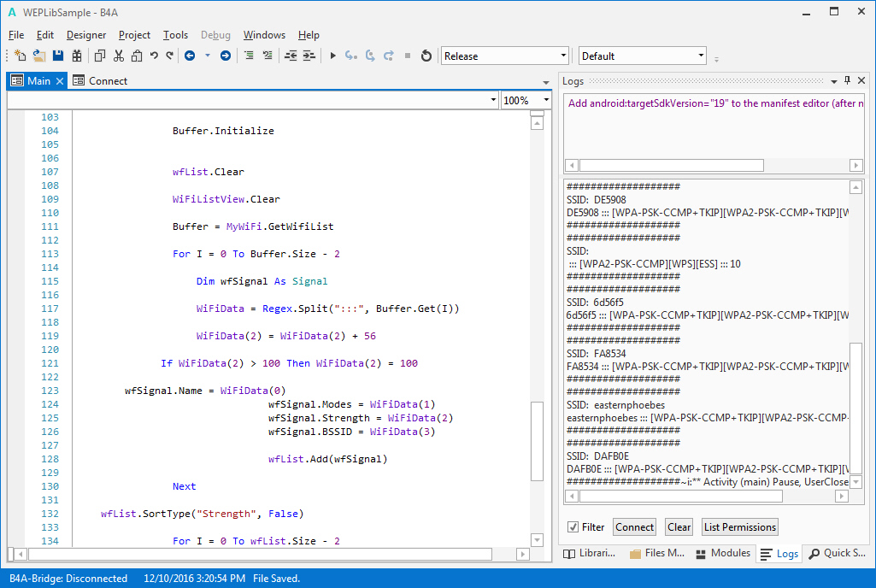Expand the Default configuration dropdown

642,56
